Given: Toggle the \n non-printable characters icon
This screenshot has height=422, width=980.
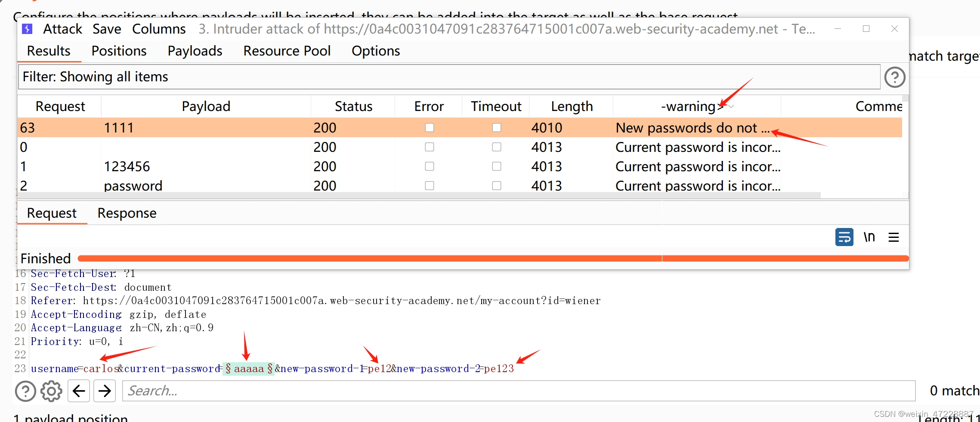Looking at the screenshot, I should coord(869,237).
